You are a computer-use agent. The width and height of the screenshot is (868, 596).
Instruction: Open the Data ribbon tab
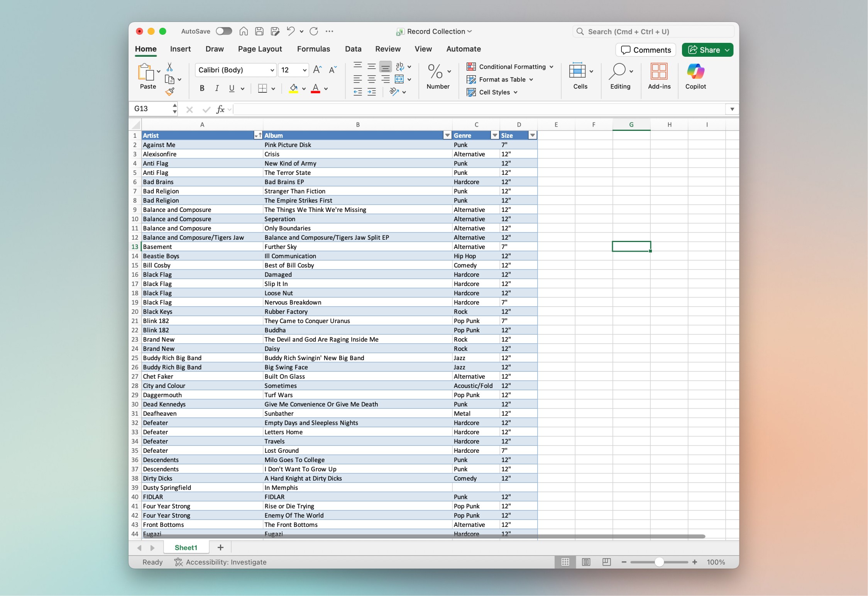(353, 49)
